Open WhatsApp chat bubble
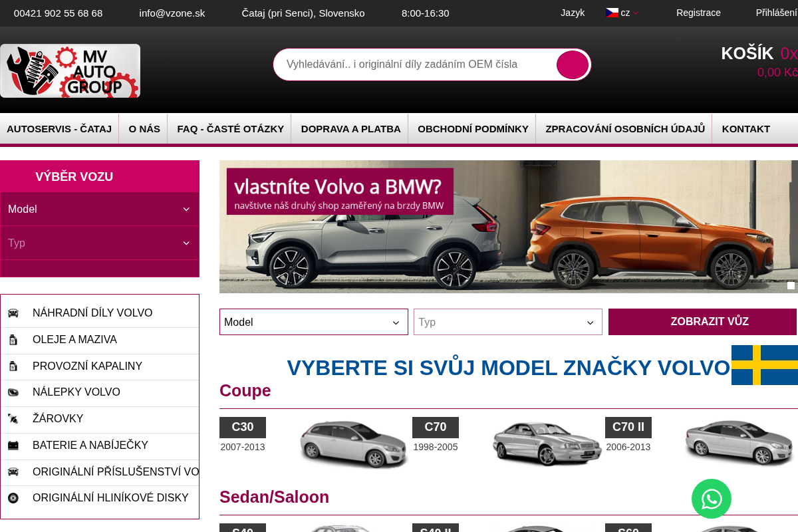The image size is (798, 532). [x=712, y=499]
